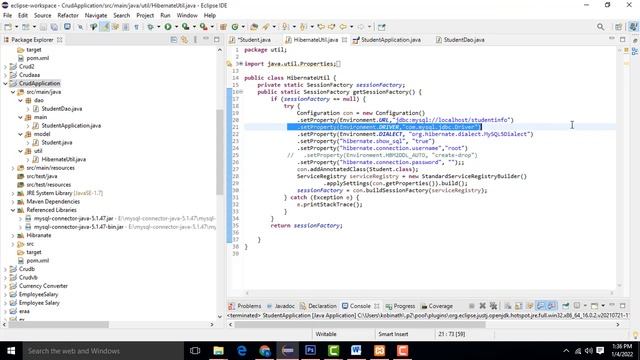Close the Package Explorer view

coord(60,40)
